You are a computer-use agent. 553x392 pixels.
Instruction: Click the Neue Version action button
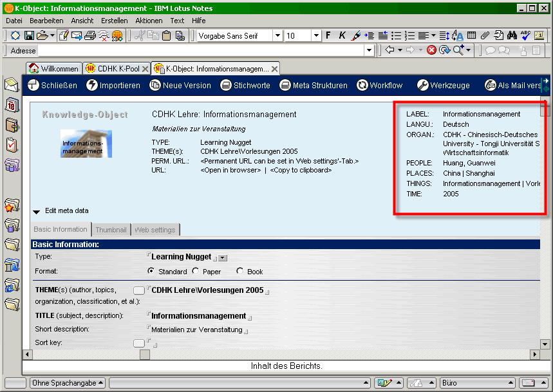[x=180, y=85]
